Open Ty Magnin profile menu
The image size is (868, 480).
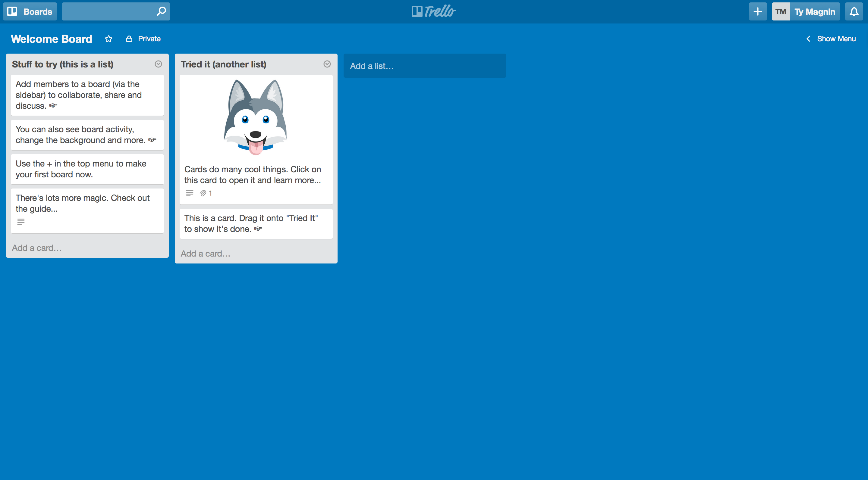pos(814,12)
